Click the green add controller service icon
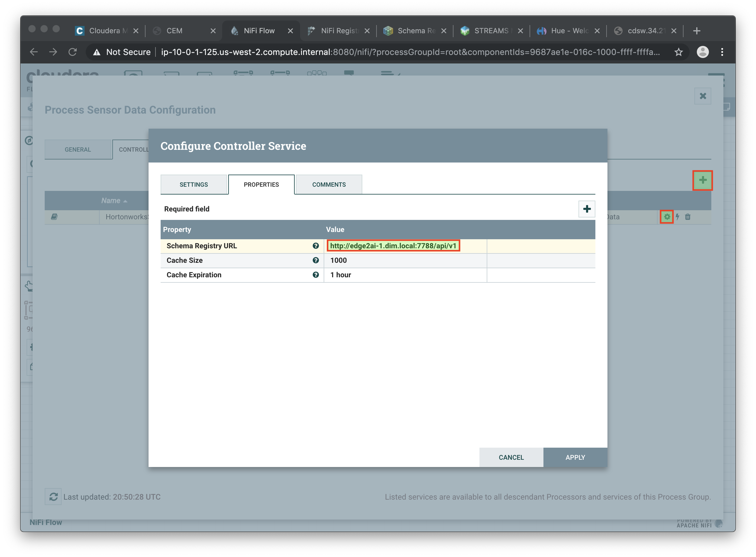Screen dimensions: 756x557 coord(702,180)
